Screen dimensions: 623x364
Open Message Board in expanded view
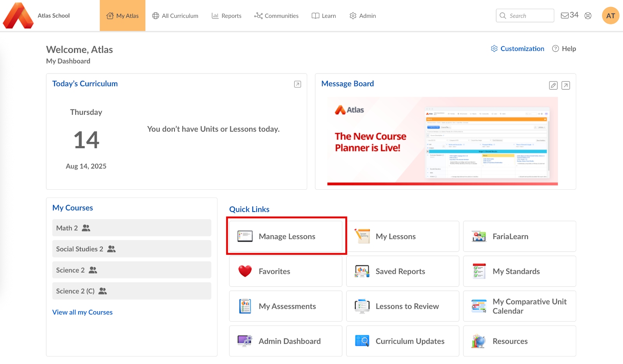coord(566,86)
